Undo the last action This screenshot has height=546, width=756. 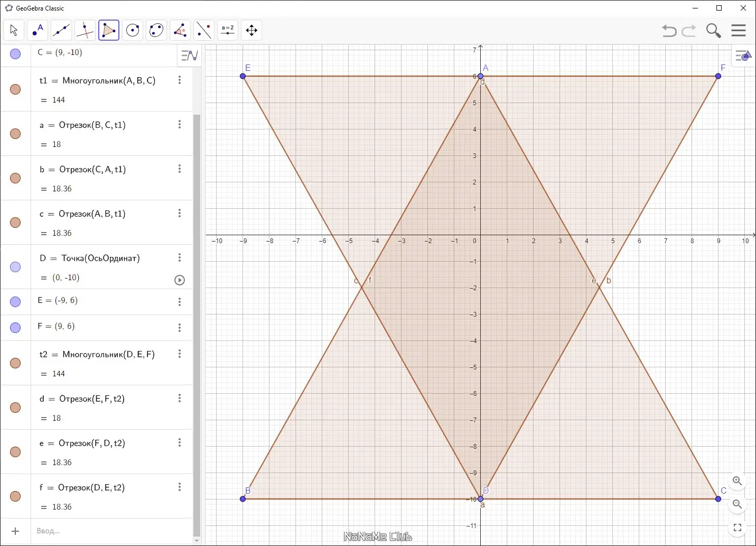pos(669,31)
